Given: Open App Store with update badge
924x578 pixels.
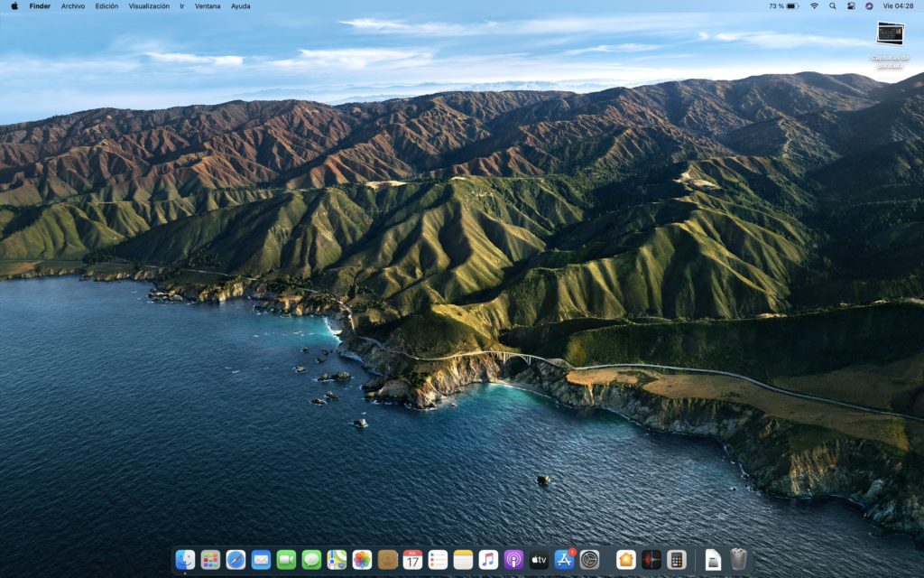Looking at the screenshot, I should coord(565,560).
